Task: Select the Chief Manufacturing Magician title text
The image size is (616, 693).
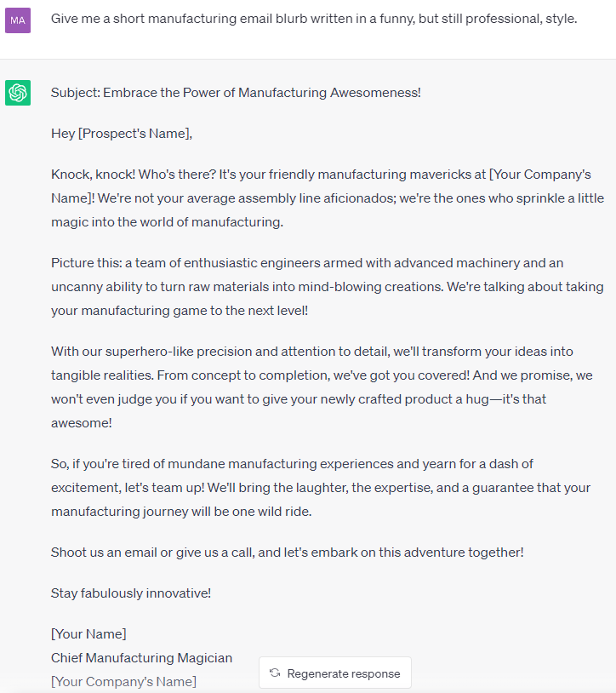Action: (141, 657)
